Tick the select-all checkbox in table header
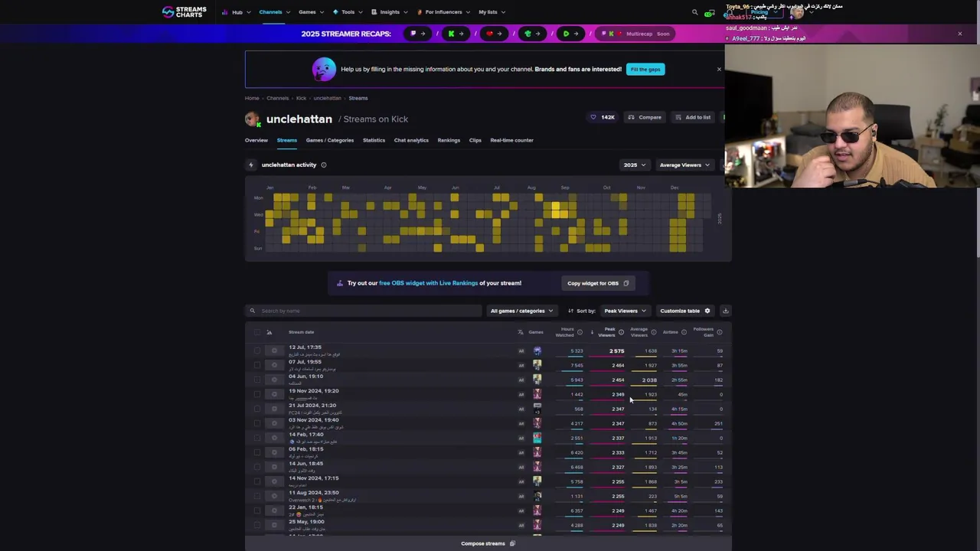This screenshot has width=980, height=551. pos(257,332)
